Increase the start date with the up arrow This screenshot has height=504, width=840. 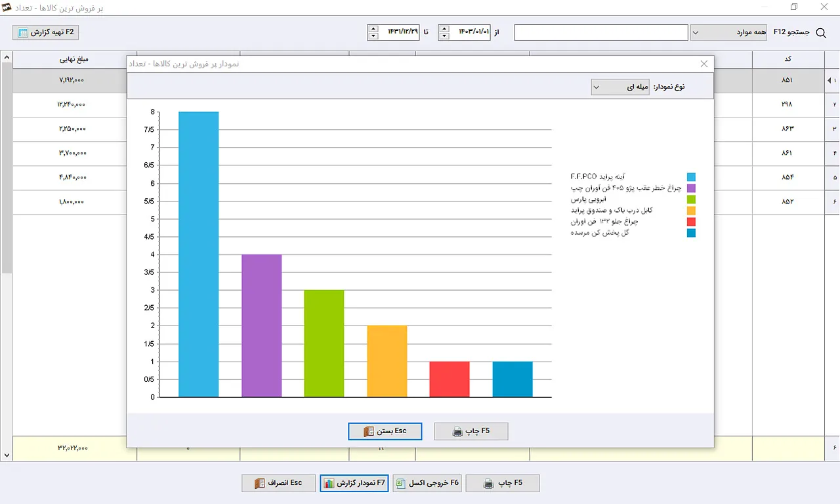(444, 28)
